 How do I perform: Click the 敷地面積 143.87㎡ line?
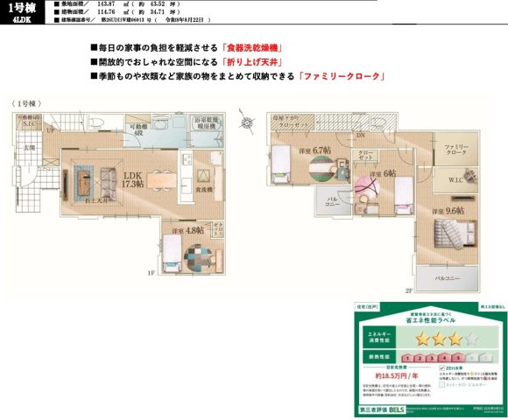(x=117, y=4)
